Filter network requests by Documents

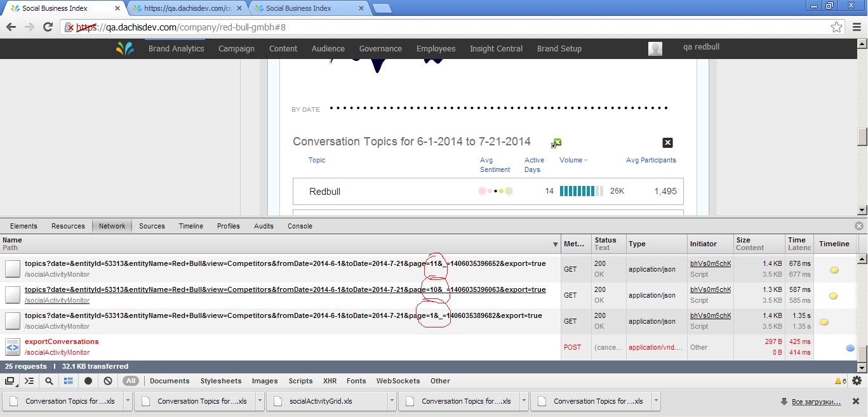(170, 381)
